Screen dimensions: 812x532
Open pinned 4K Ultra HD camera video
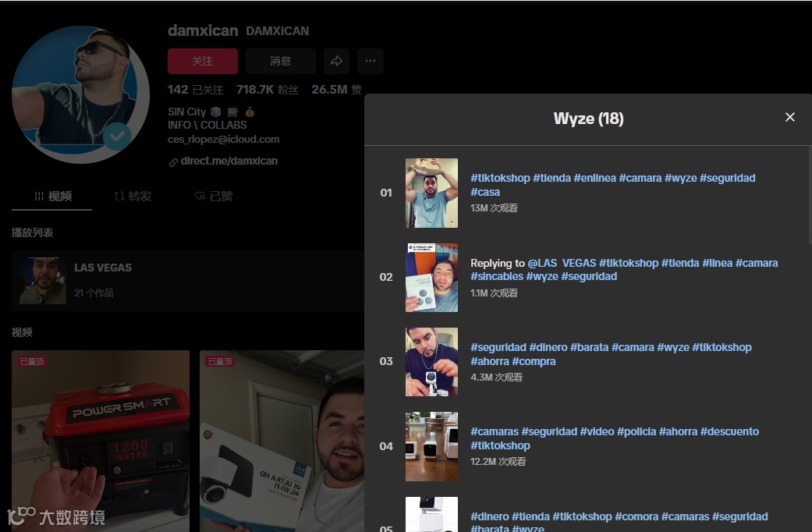(282, 441)
